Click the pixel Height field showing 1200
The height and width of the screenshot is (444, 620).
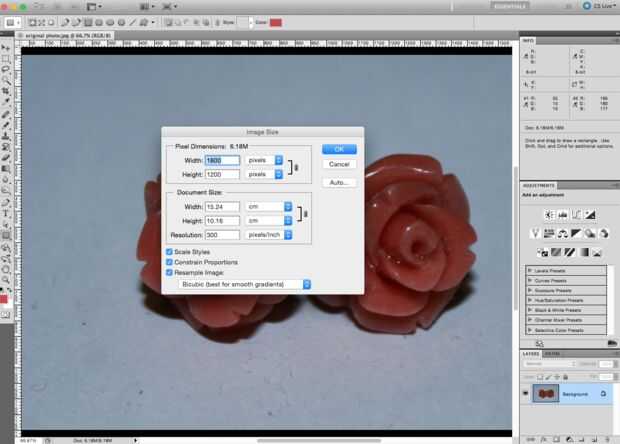tap(222, 174)
